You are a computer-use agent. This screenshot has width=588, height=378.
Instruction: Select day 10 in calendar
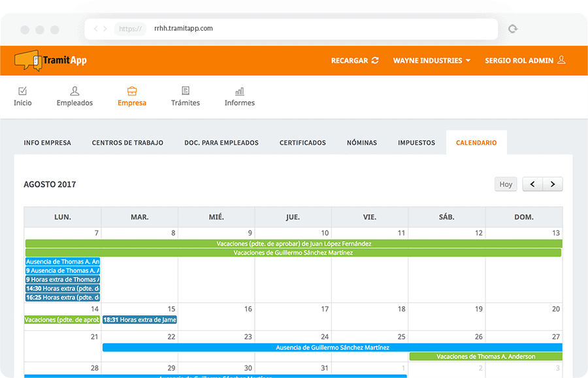(325, 233)
